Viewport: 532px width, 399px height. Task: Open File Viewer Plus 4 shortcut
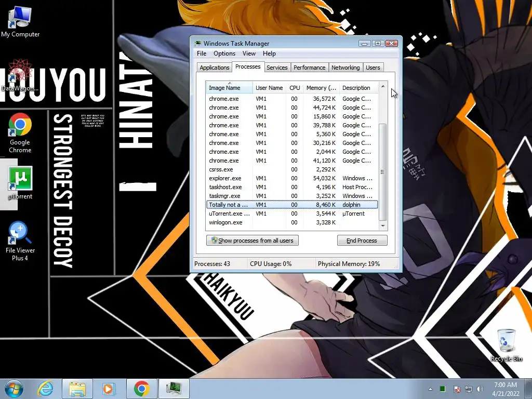[20, 241]
